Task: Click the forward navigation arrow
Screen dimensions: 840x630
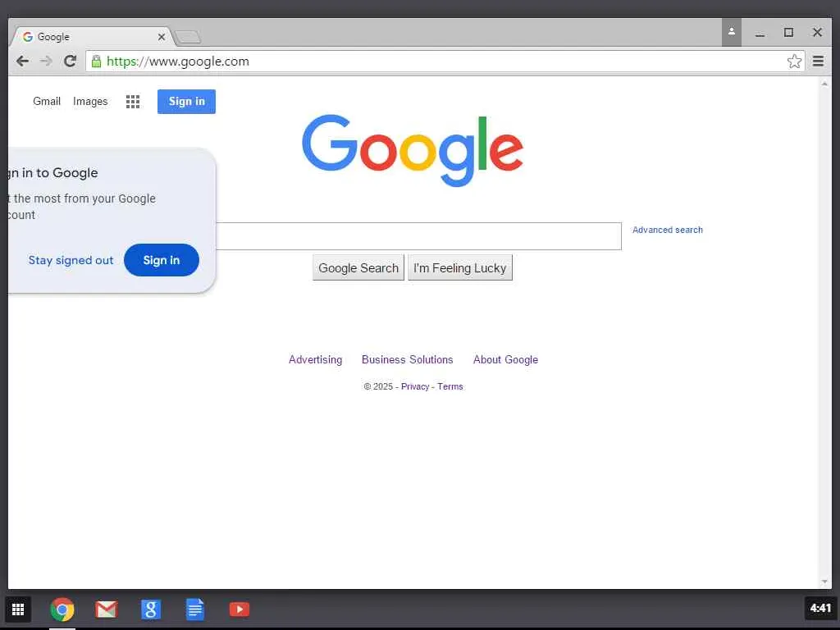Action: (46, 61)
